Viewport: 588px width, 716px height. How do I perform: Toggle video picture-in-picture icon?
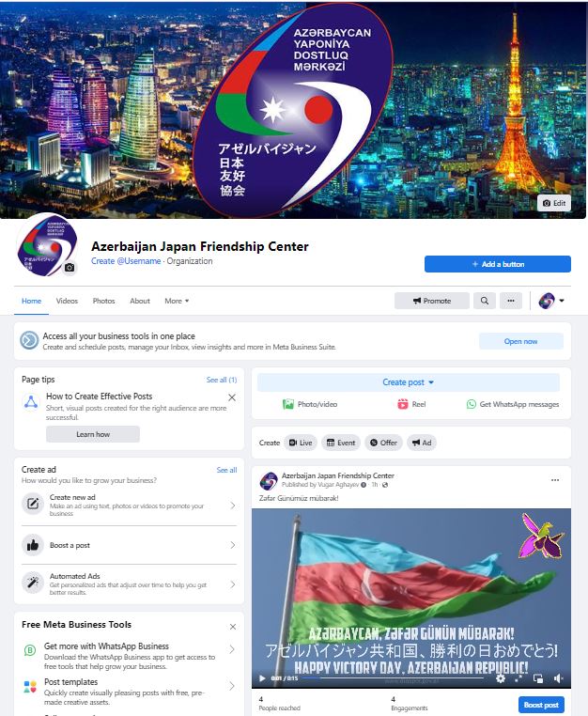pos(538,678)
